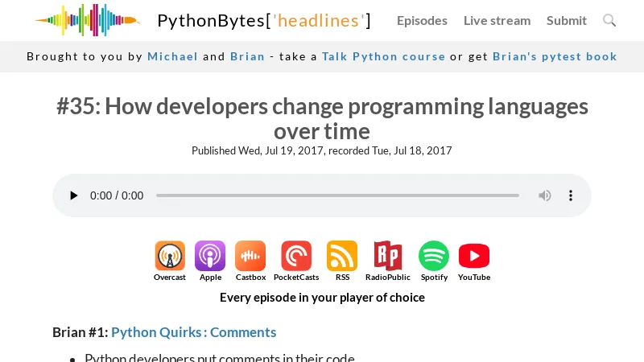Listen on the Spotify icon
644x362 pixels.
click(x=434, y=257)
